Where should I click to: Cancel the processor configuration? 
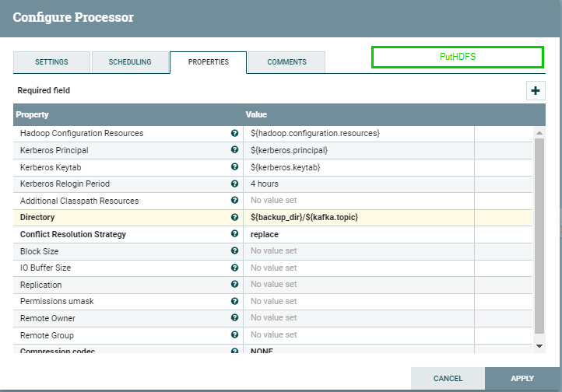(x=448, y=379)
